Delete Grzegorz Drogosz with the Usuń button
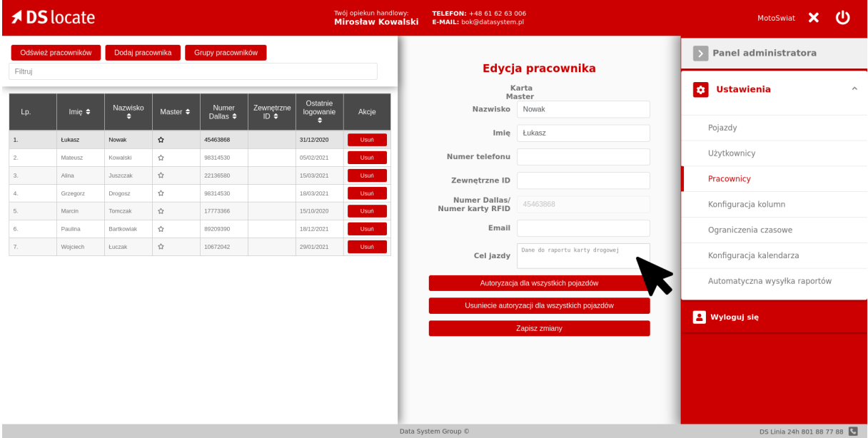The image size is (868, 438). pos(367,193)
